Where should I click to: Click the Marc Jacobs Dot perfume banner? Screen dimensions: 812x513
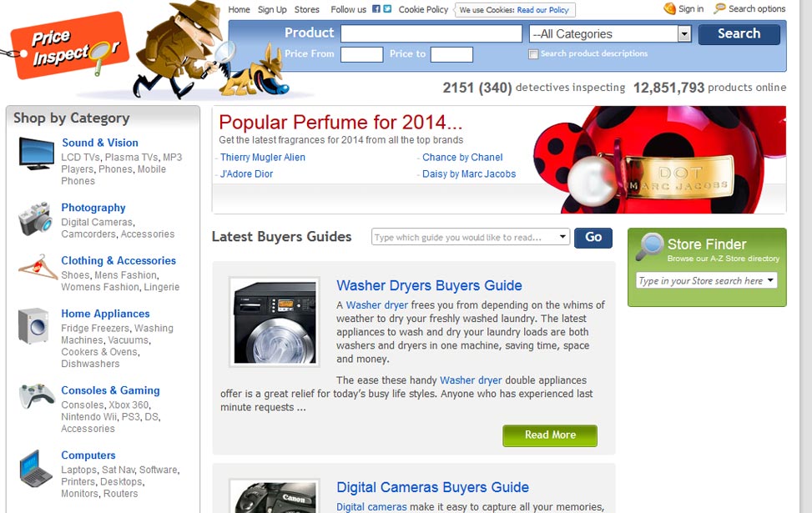(x=660, y=159)
